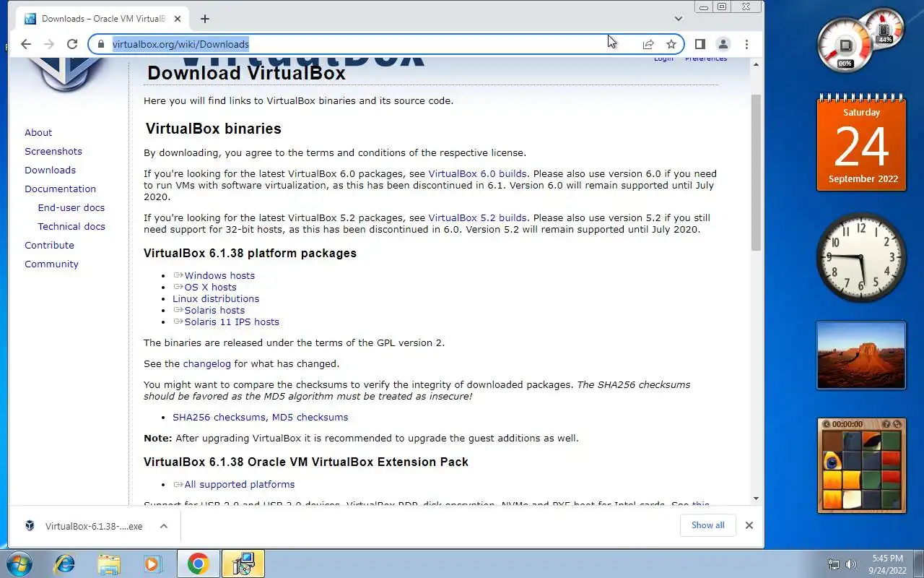Open Chrome's three-dot menu
Viewport: 924px width, 578px height.
point(746,44)
